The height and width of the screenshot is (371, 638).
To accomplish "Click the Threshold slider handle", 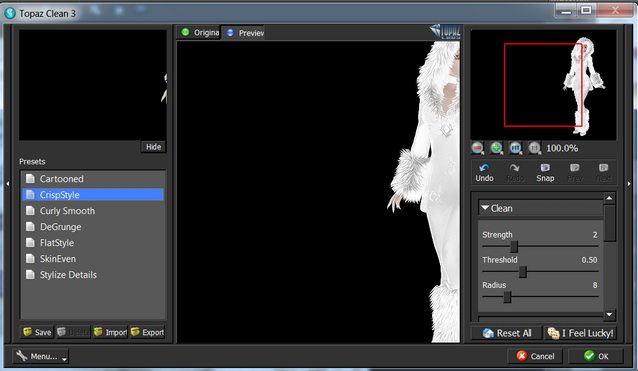I will pyautogui.click(x=523, y=271).
